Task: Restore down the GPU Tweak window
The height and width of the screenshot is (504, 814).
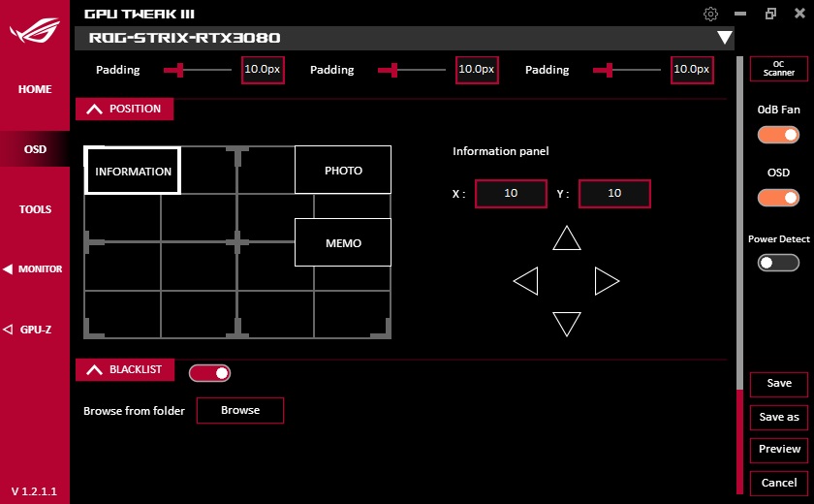Action: point(770,14)
